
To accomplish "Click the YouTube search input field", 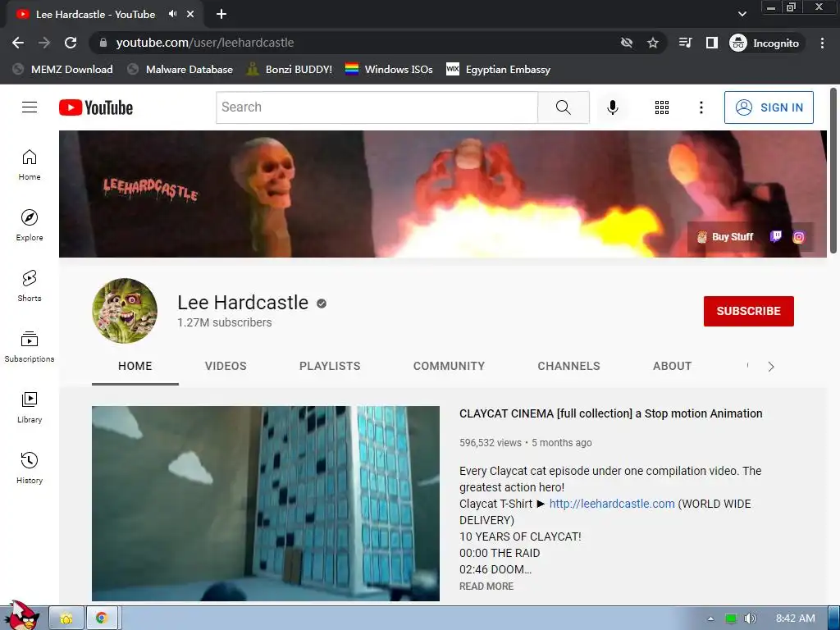I will click(x=377, y=107).
